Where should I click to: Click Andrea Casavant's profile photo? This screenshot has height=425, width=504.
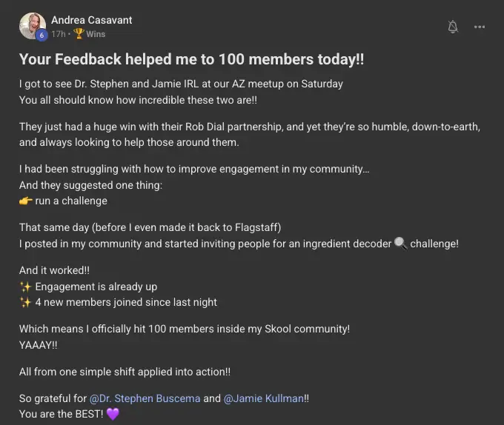(x=33, y=25)
